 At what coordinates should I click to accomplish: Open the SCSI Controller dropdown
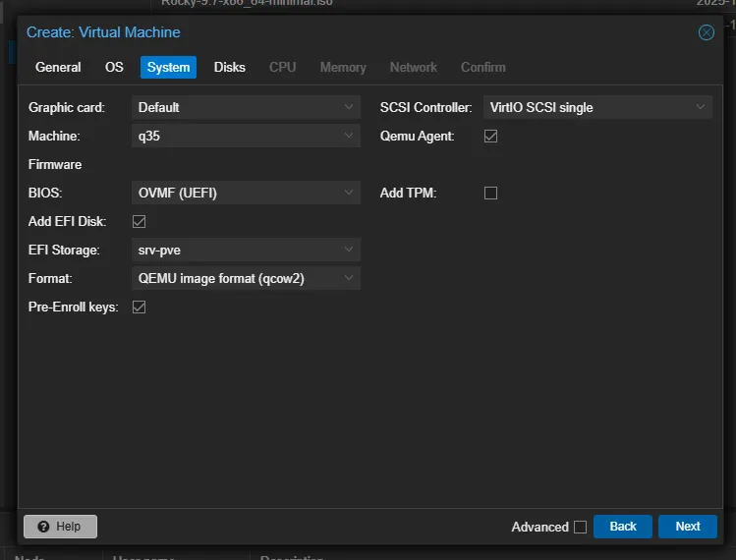tap(701, 107)
